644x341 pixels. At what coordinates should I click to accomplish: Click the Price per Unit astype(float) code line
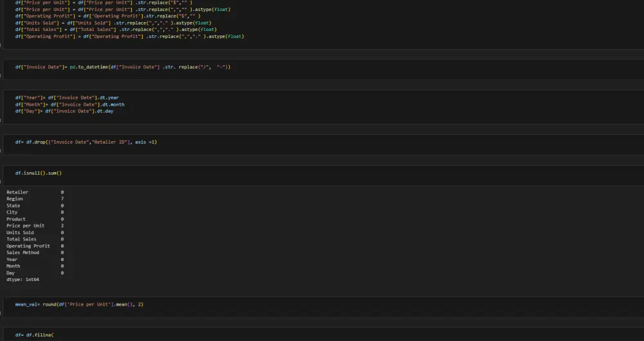123,9
